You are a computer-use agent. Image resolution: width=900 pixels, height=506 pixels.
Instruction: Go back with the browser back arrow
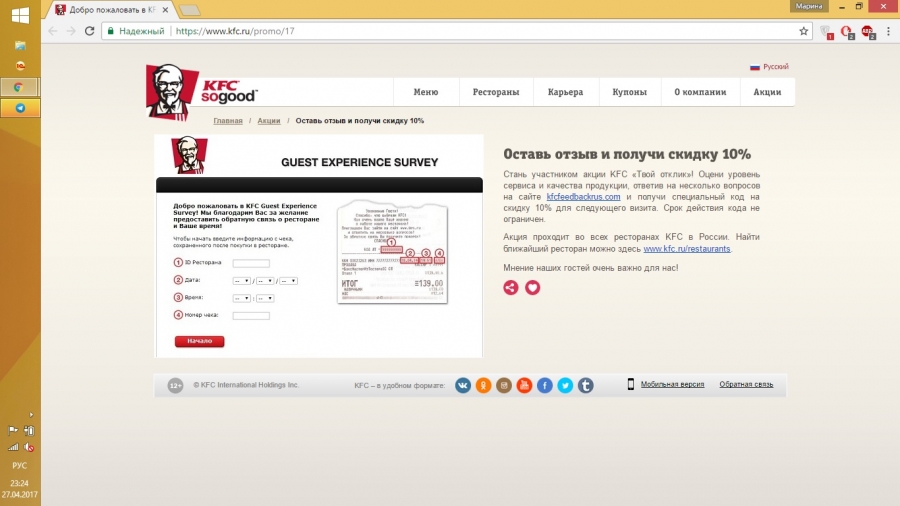click(x=53, y=31)
